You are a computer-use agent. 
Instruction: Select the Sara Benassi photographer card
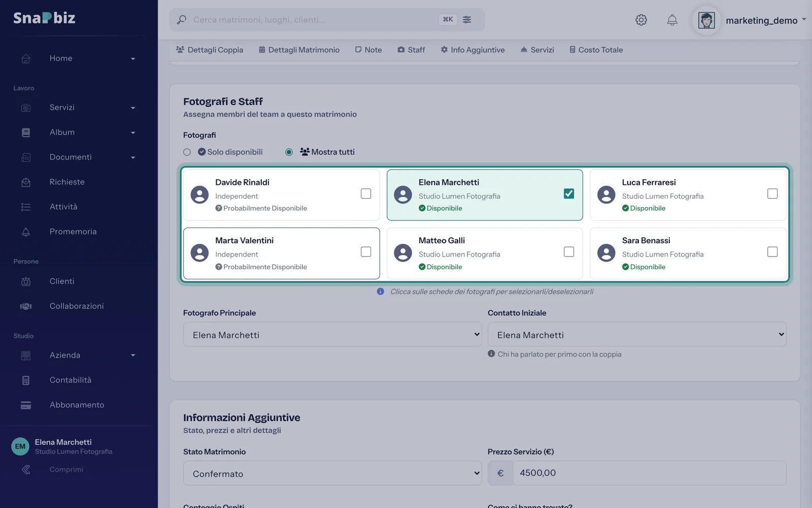(x=688, y=253)
